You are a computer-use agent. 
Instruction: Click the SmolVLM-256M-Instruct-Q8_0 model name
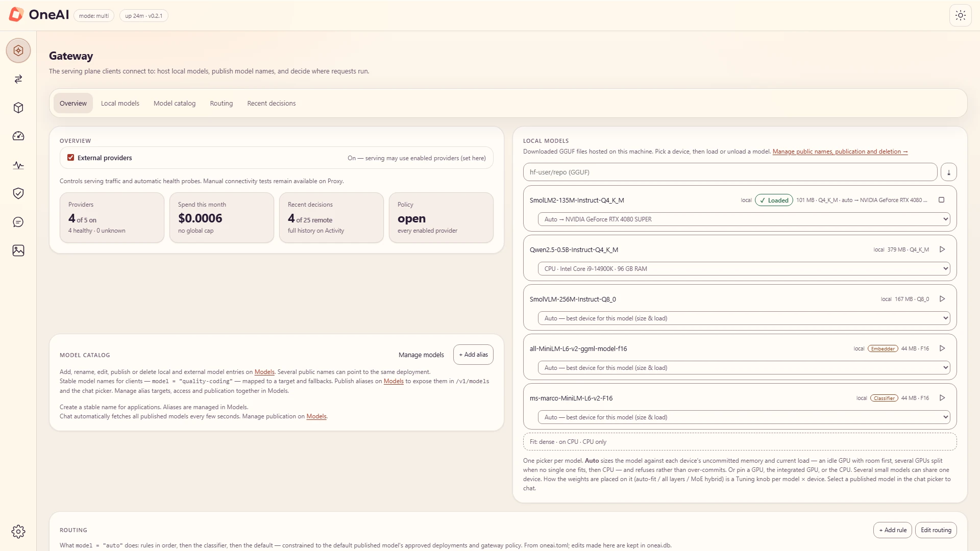point(573,299)
